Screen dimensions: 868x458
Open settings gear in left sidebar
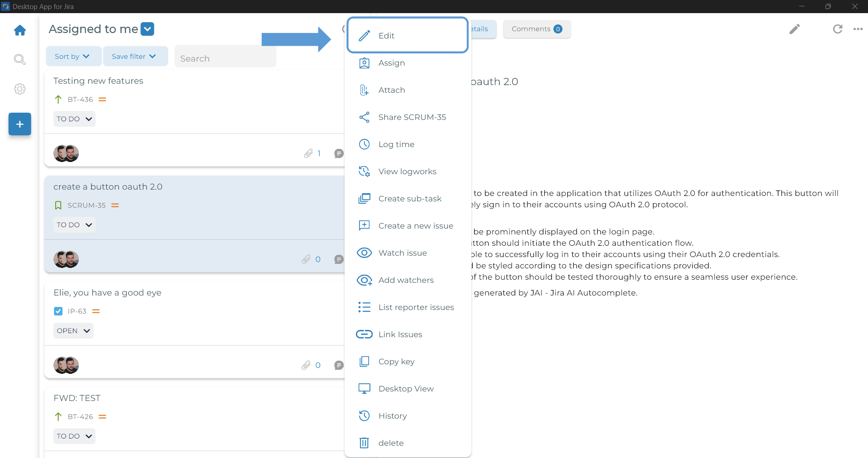[19, 89]
